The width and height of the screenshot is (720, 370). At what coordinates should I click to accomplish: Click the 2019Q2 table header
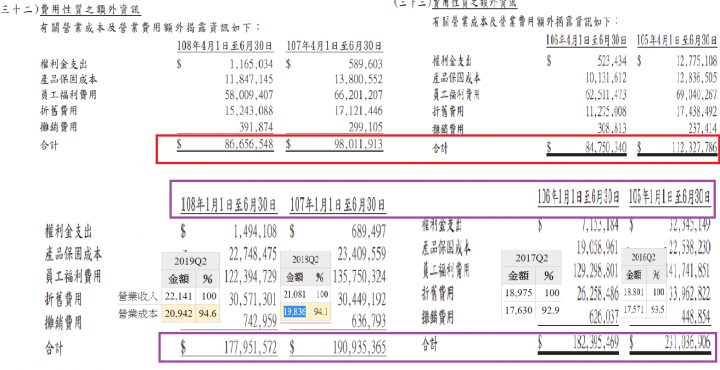190,262
